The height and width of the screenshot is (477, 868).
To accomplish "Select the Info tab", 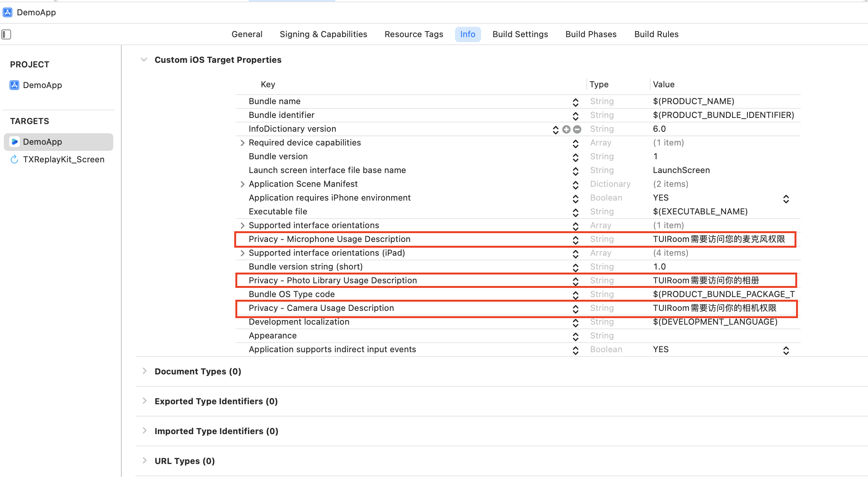I will point(468,34).
